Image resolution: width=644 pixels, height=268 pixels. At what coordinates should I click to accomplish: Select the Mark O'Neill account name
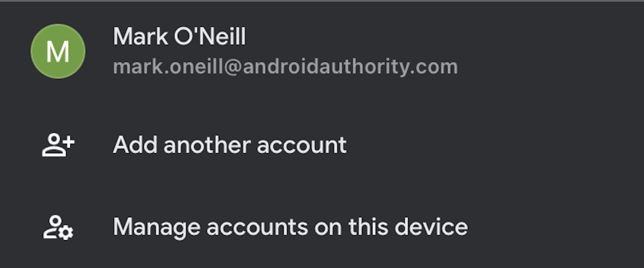pyautogui.click(x=179, y=37)
